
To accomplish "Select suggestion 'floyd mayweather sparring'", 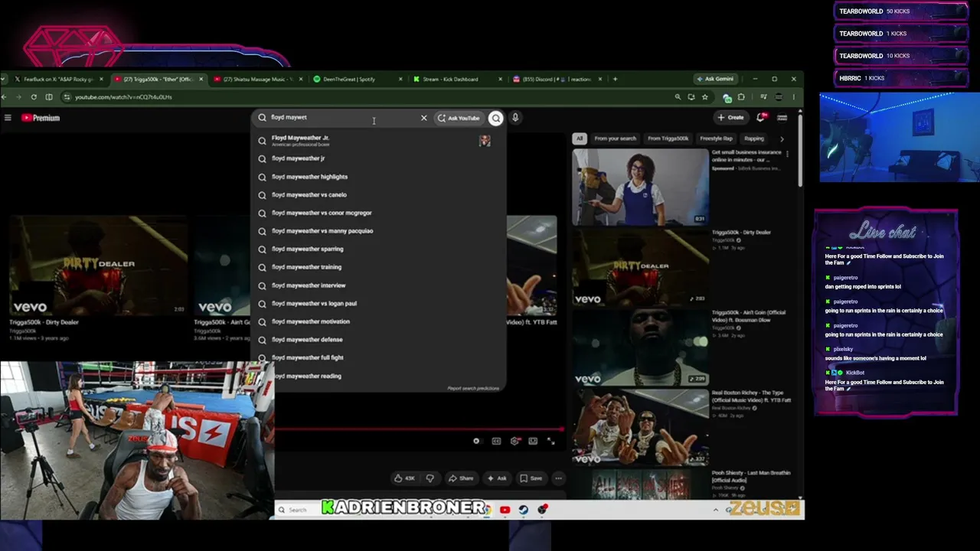I will 378,249.
